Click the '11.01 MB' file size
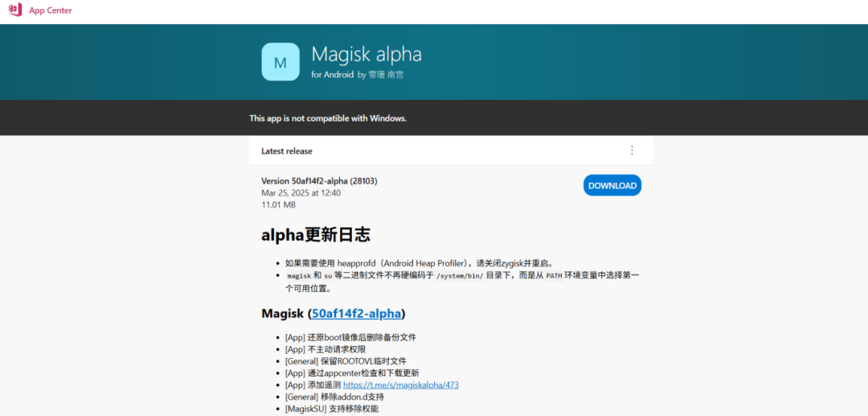Screen dimensions: 868x416 click(x=278, y=205)
